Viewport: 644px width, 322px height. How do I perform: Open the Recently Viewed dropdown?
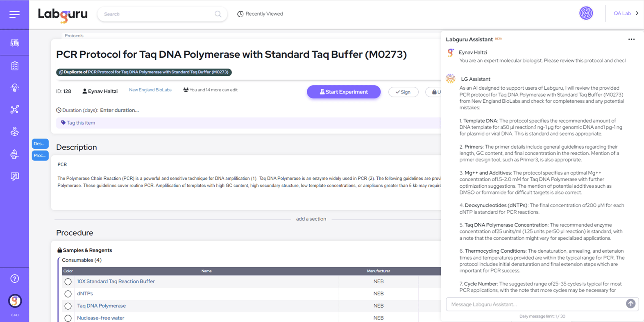260,14
